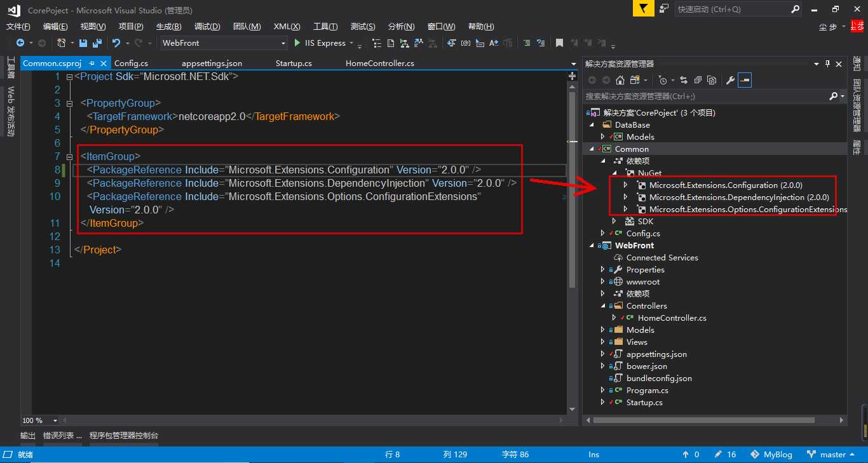
Task: Switch to the appsettings.json tab
Action: (212, 64)
